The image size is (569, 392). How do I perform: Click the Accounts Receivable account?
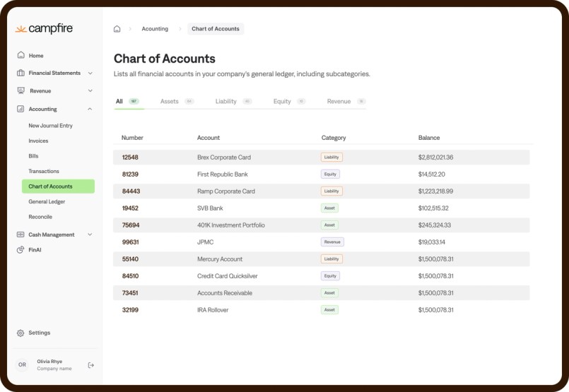click(x=225, y=293)
